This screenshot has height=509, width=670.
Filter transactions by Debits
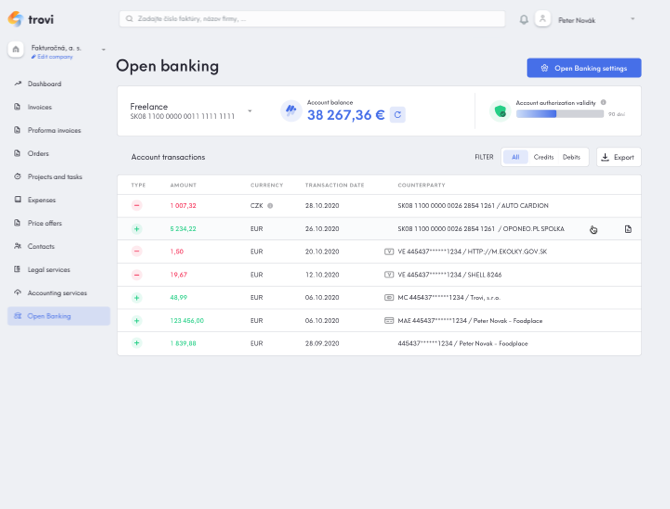point(571,157)
